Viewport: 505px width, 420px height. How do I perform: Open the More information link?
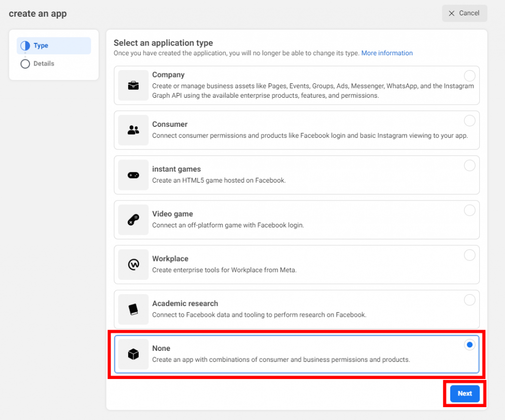pos(387,53)
